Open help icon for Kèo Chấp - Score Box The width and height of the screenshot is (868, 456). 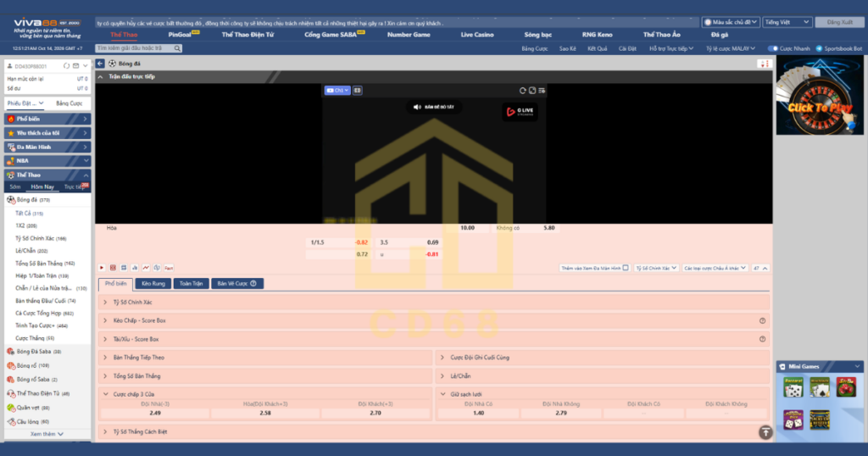(x=762, y=321)
